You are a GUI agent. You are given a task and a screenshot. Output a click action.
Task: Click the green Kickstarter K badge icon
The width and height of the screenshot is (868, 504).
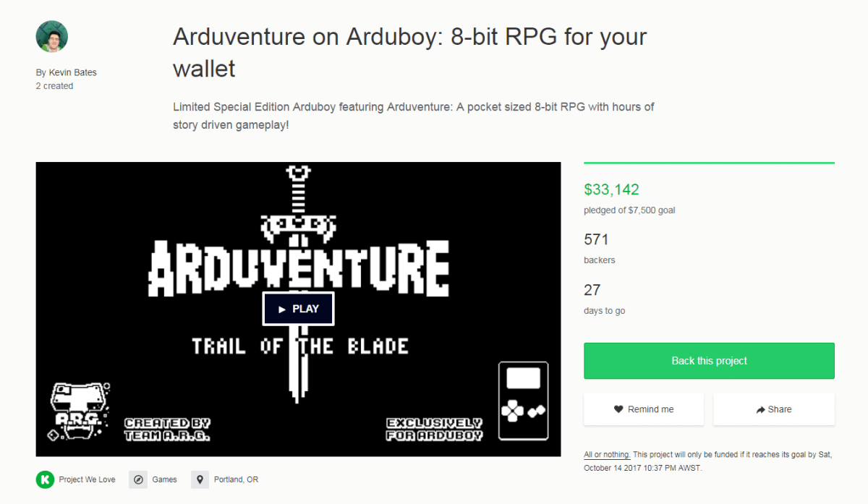pyautogui.click(x=45, y=479)
